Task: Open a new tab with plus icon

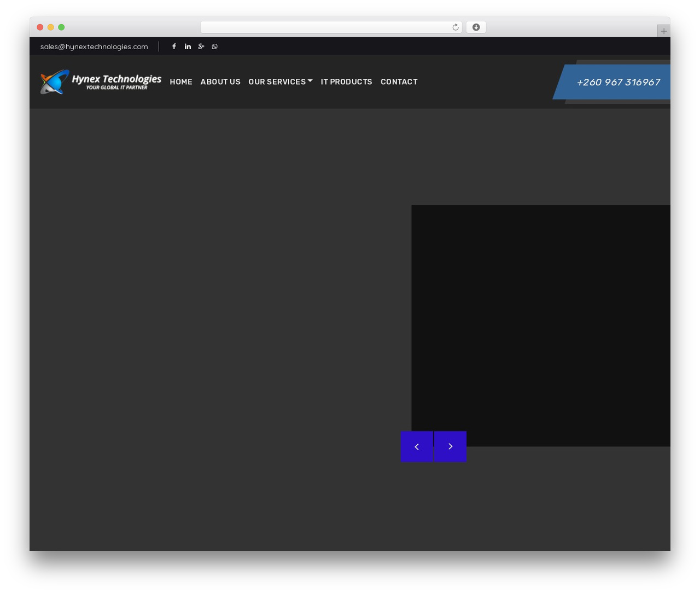Action: click(x=663, y=31)
